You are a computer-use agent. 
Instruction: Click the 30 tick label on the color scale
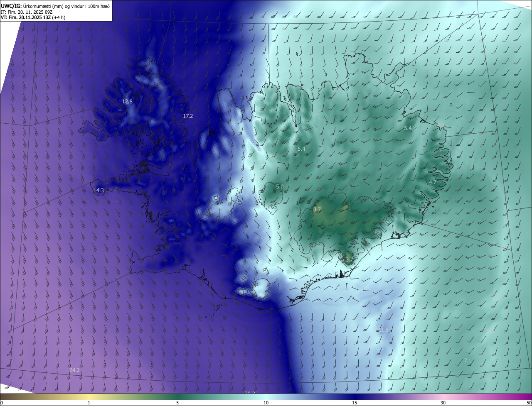(443, 403)
